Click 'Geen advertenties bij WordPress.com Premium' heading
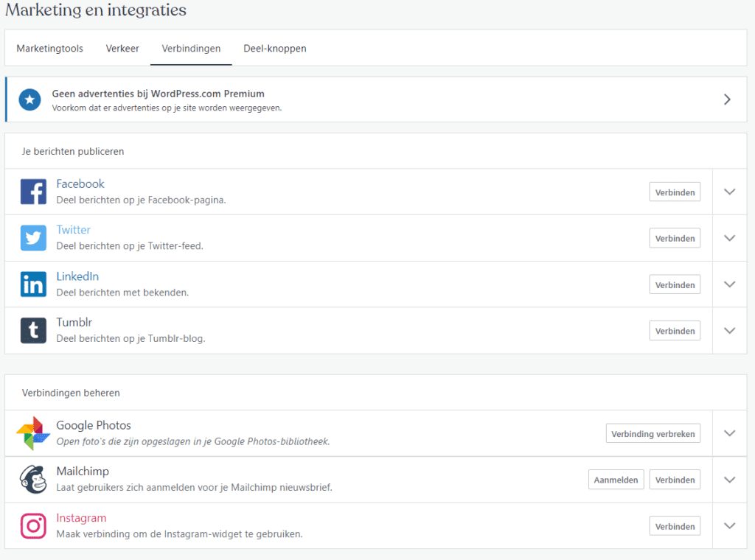Viewport: 755px width, 560px height. click(158, 94)
